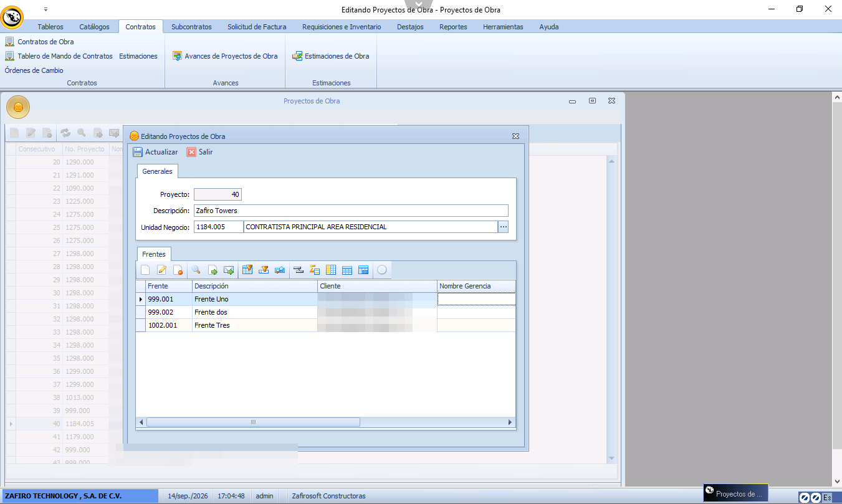The image size is (842, 504).
Task: Select the Herramientas ribbon tab
Action: coord(503,27)
